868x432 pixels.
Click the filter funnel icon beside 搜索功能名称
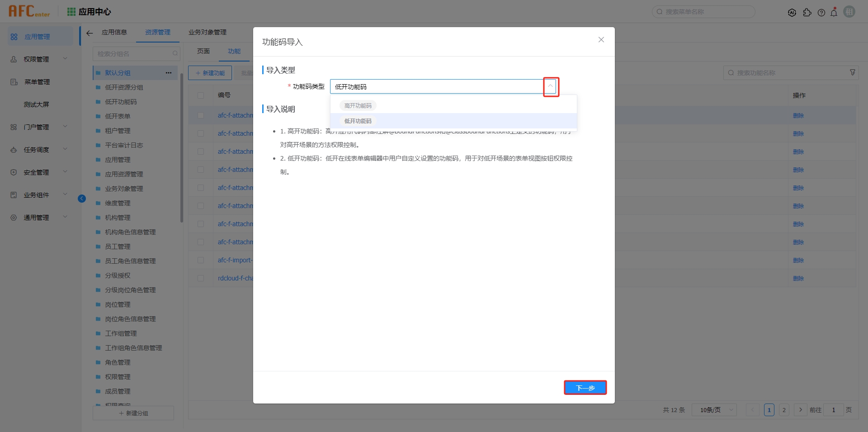tap(852, 72)
